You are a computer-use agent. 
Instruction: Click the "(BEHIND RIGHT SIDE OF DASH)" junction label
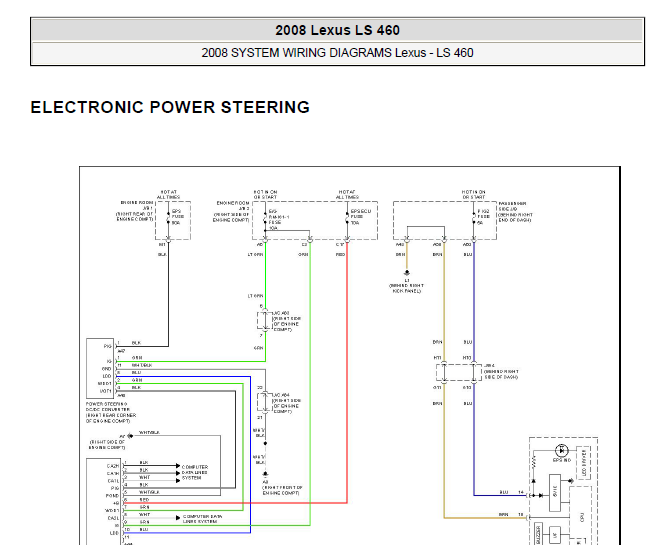click(501, 374)
